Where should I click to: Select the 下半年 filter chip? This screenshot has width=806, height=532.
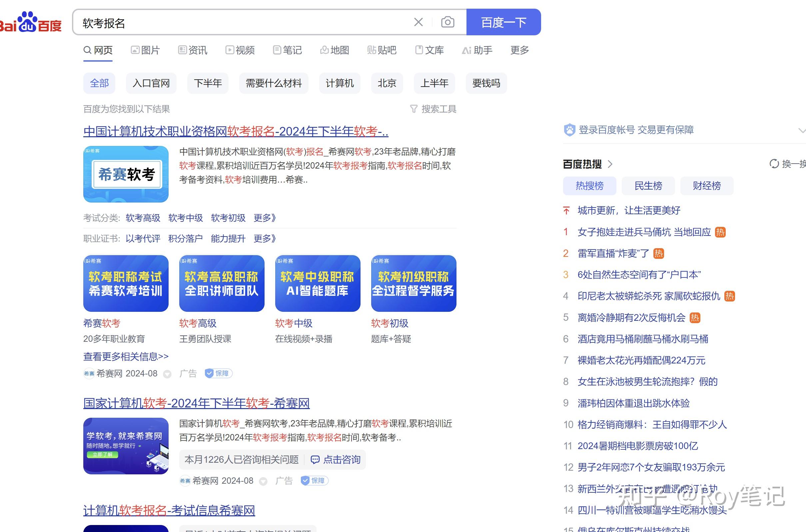208,83
